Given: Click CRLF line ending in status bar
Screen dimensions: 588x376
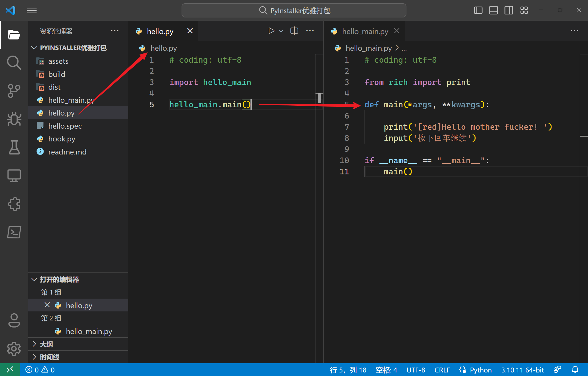Looking at the screenshot, I should (442, 370).
